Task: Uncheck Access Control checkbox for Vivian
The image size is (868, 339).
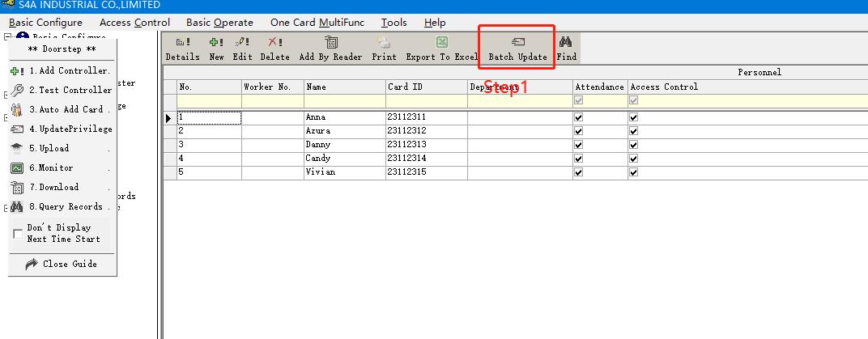Action: (x=633, y=172)
